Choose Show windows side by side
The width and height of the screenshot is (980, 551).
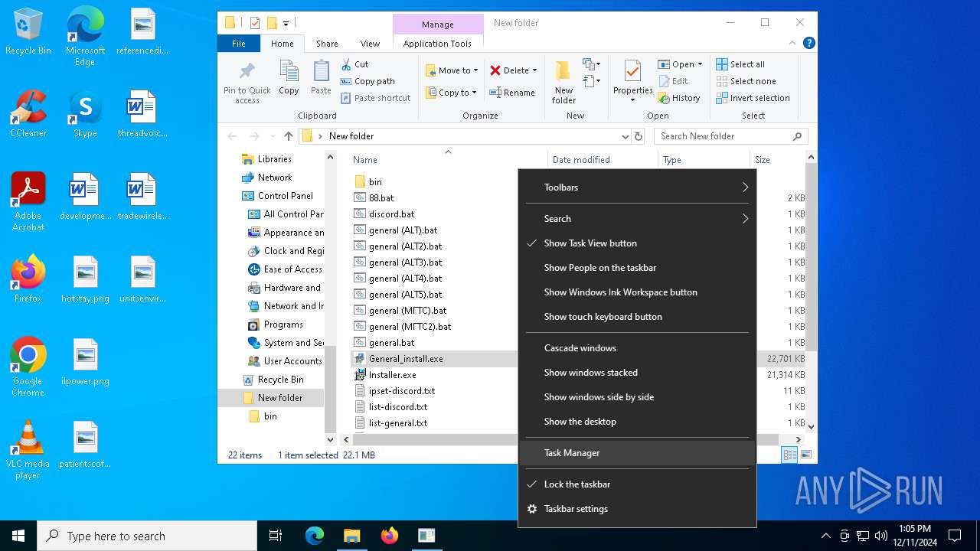637,397
